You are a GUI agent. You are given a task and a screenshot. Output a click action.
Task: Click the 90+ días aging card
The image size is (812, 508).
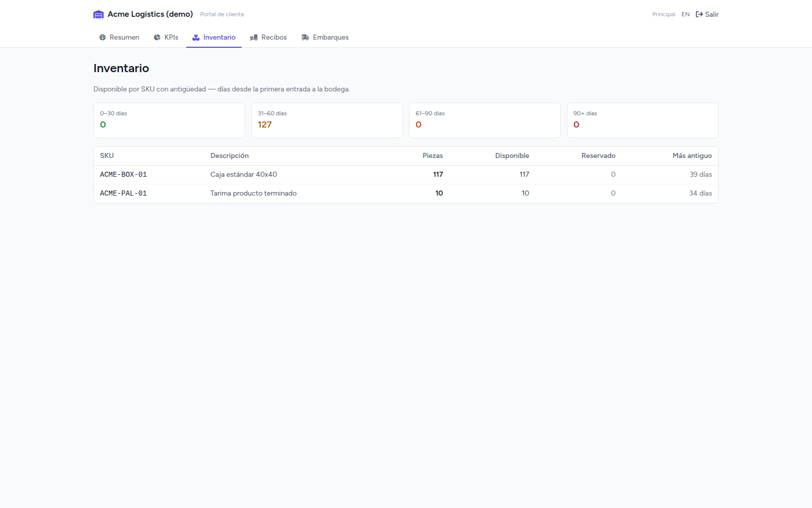pyautogui.click(x=642, y=120)
